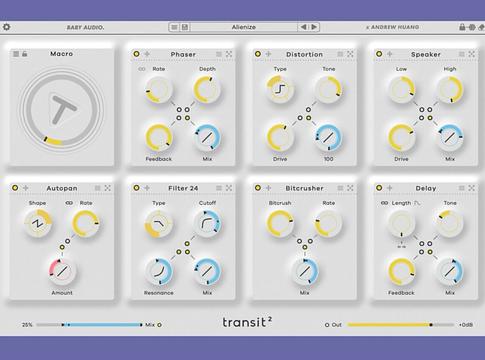The width and height of the screenshot is (485, 360).
Task: Open the Alienize preset name field
Action: point(244,27)
